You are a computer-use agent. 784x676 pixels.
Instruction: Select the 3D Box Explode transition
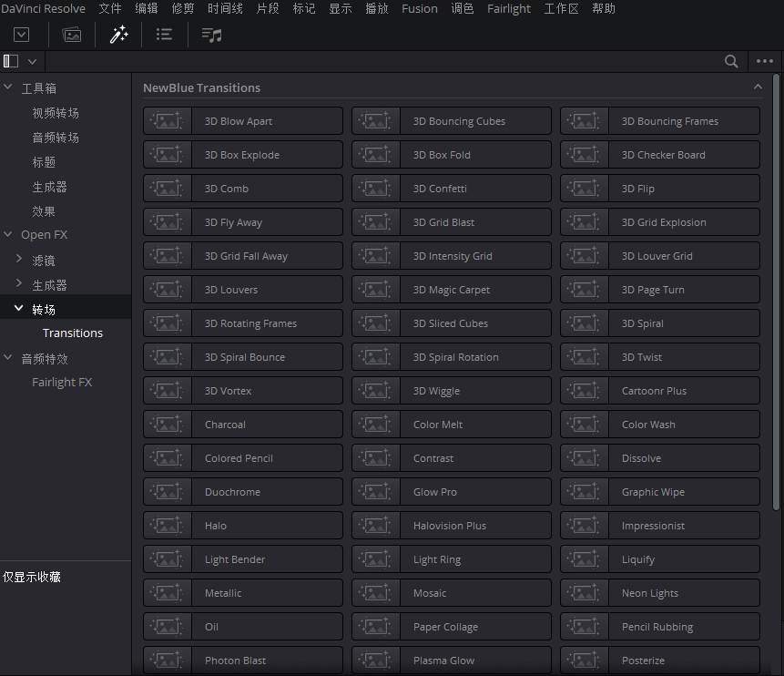(x=243, y=155)
